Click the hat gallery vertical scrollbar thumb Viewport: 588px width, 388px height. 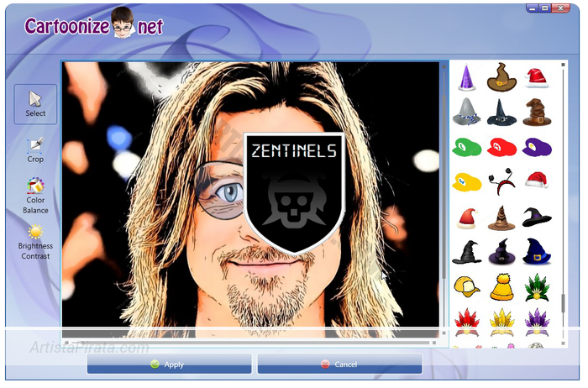pyautogui.click(x=563, y=304)
